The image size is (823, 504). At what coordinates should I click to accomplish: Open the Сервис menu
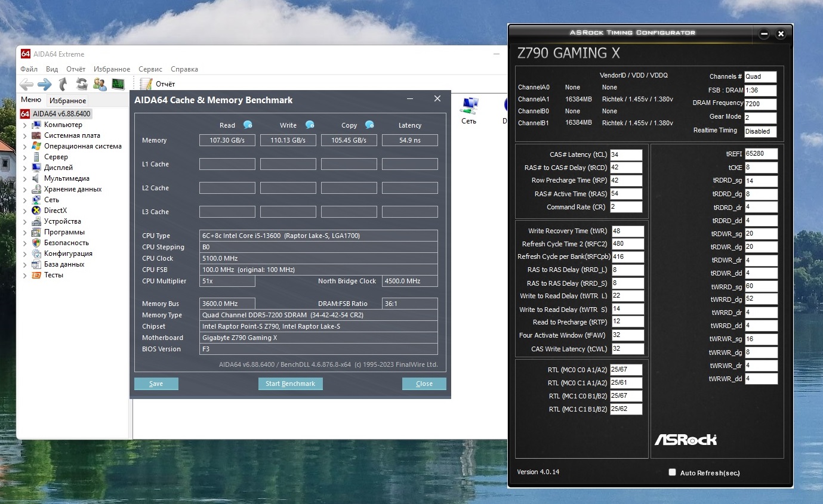(150, 69)
